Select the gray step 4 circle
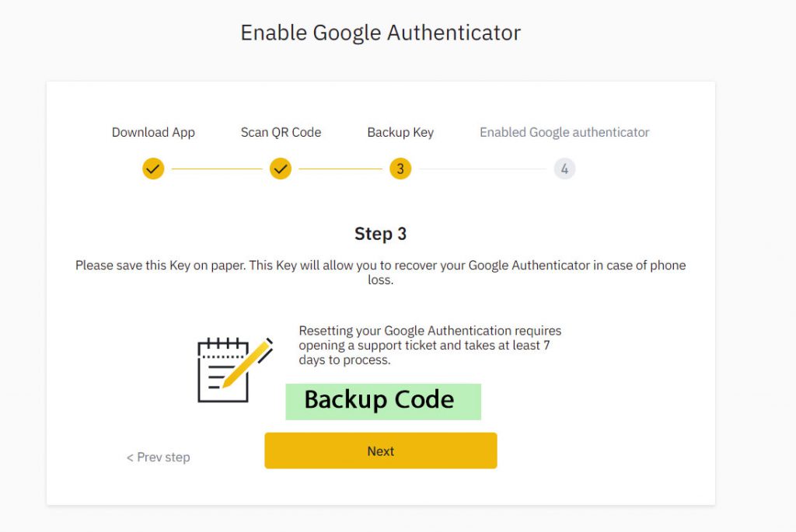Screen dimensions: 796x532 tap(565, 169)
